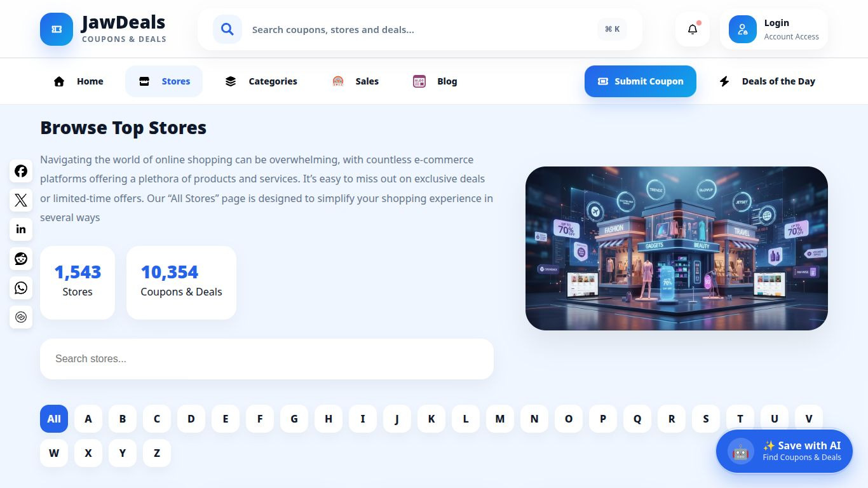This screenshot has height=488, width=868.
Task: Click the futuristic storefront banner image
Action: 677,248
